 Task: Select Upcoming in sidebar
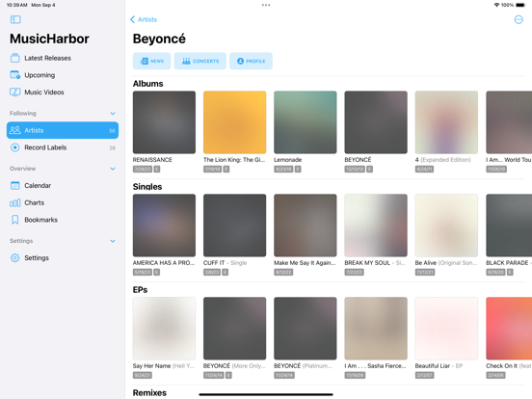[63, 75]
